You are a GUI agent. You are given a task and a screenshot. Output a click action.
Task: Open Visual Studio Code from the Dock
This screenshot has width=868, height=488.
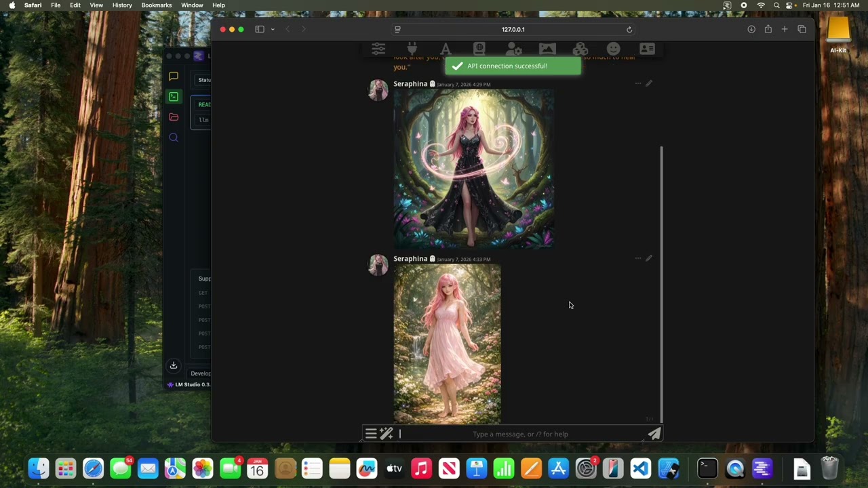point(641,468)
